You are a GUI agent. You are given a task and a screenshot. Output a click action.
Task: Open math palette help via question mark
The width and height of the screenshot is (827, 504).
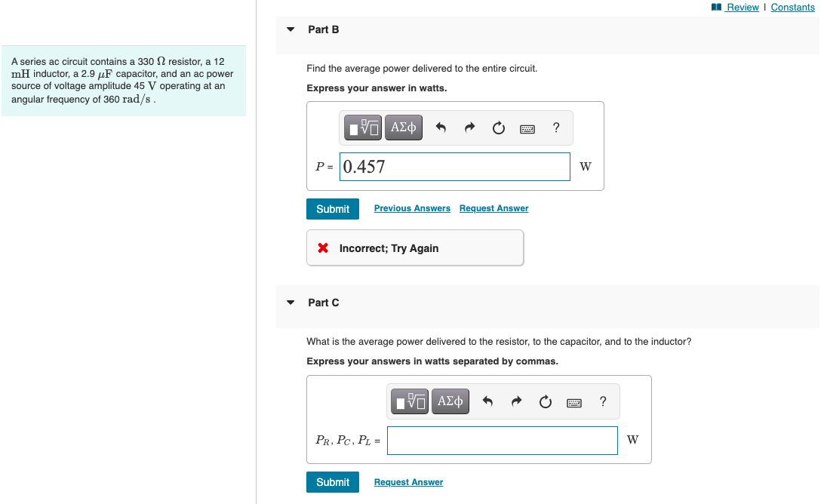point(556,128)
